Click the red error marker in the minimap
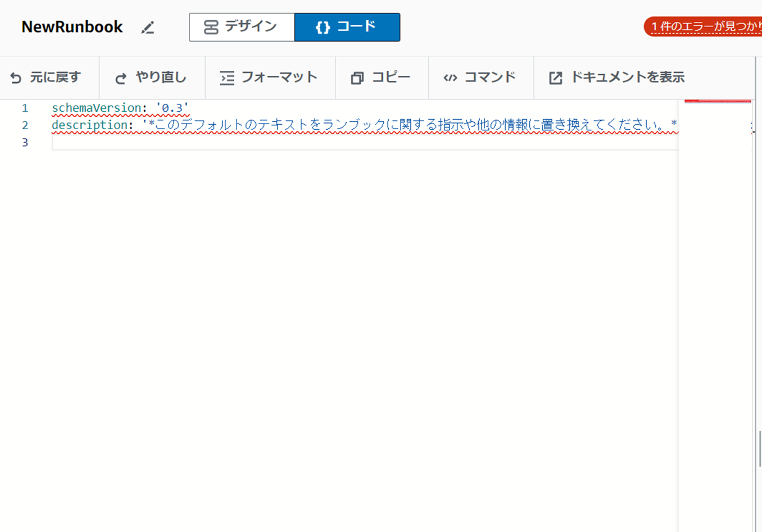Image resolution: width=762 pixels, height=532 pixels. click(718, 101)
